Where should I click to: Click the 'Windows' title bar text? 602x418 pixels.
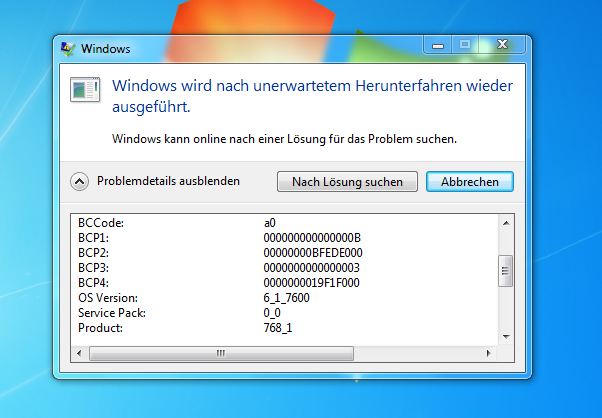(106, 49)
